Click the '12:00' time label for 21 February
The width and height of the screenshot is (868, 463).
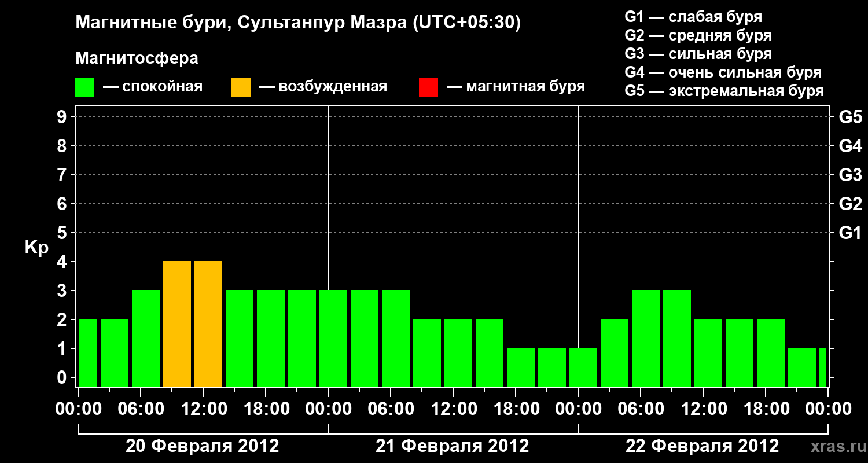(x=453, y=409)
